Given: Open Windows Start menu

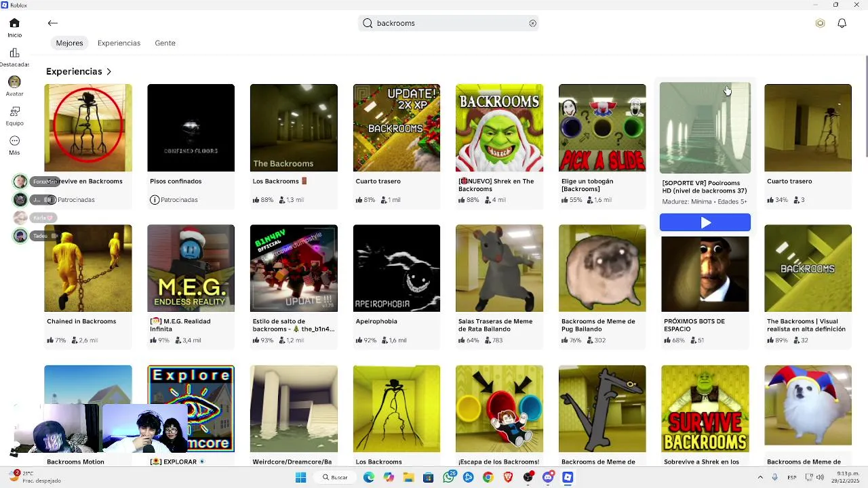Looking at the screenshot, I should 300,477.
